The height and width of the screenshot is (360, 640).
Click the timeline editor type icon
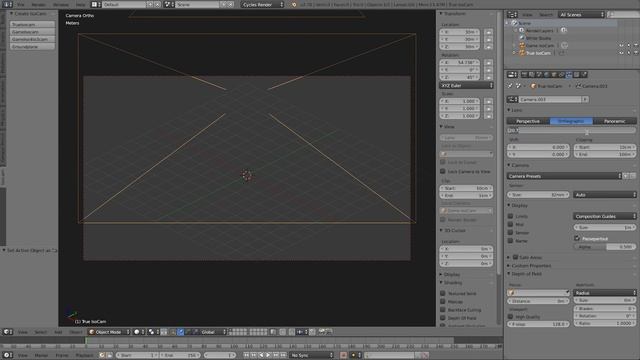point(8,355)
